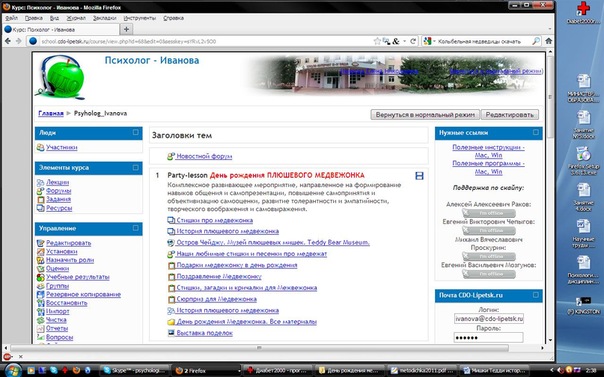
Task: Click the green apple site logo
Action: 61,77
